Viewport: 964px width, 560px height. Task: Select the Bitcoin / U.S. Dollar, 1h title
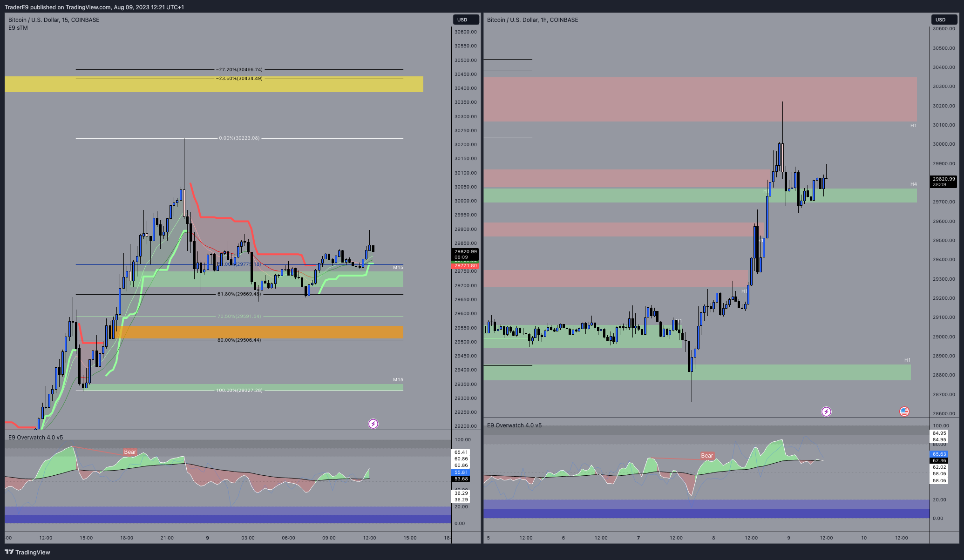tap(532, 20)
